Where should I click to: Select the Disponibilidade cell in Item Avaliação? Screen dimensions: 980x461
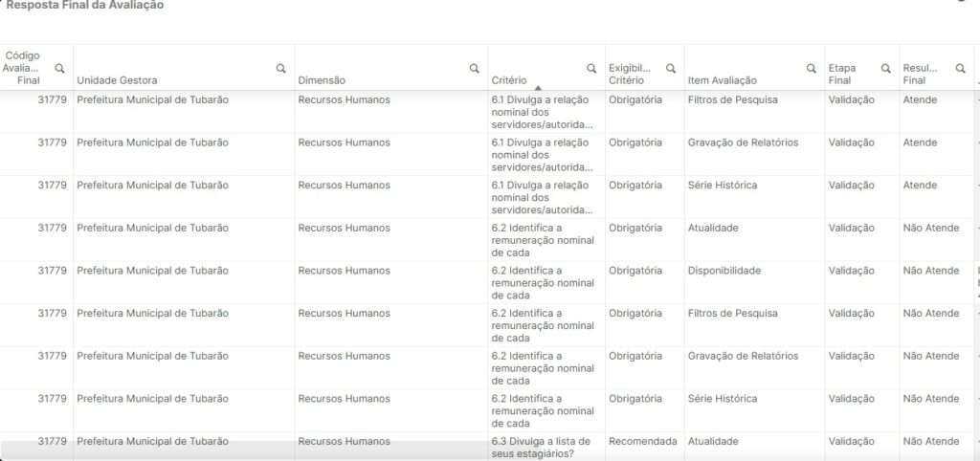coord(724,271)
